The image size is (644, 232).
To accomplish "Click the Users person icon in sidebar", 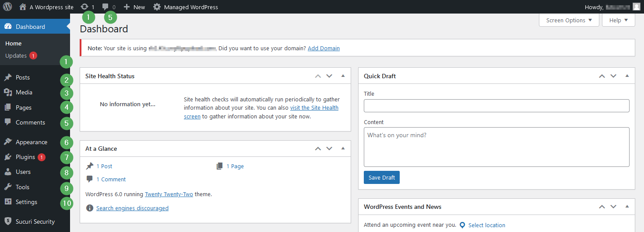I will click(x=8, y=172).
